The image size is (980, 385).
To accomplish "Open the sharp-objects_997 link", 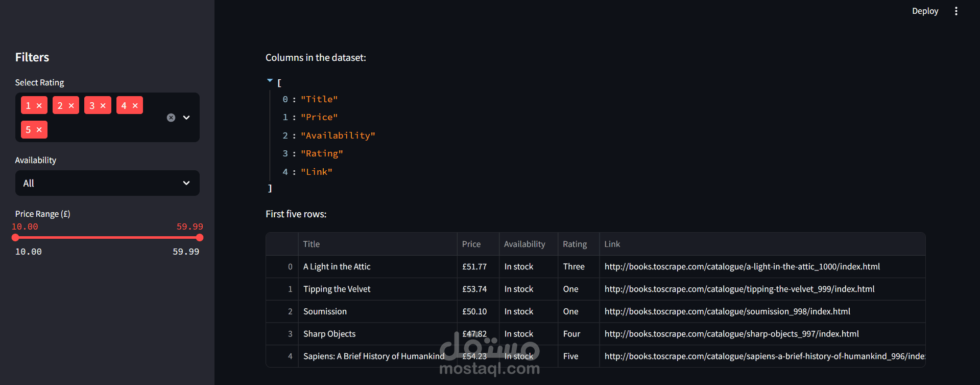I will coord(732,334).
